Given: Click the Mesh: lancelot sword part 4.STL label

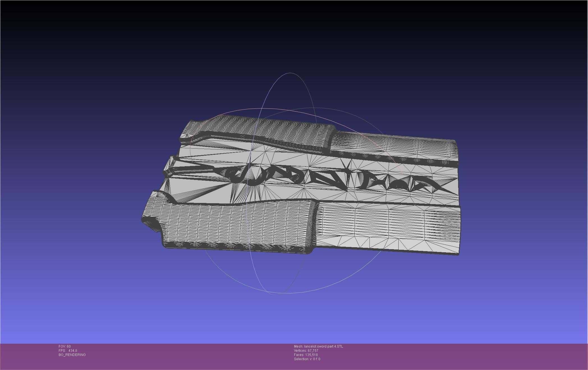Looking at the screenshot, I should click(x=318, y=346).
